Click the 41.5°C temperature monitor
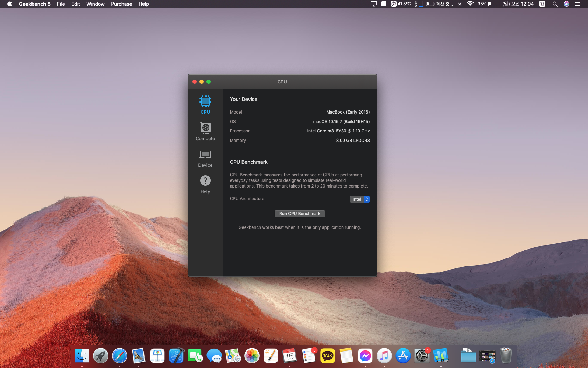This screenshot has height=368, width=588. [x=401, y=4]
